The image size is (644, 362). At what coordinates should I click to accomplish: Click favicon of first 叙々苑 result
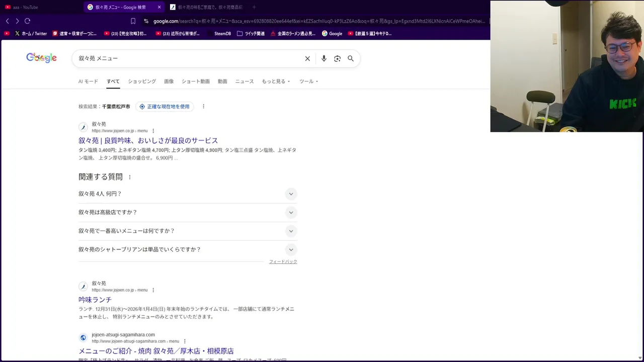pos(83,127)
